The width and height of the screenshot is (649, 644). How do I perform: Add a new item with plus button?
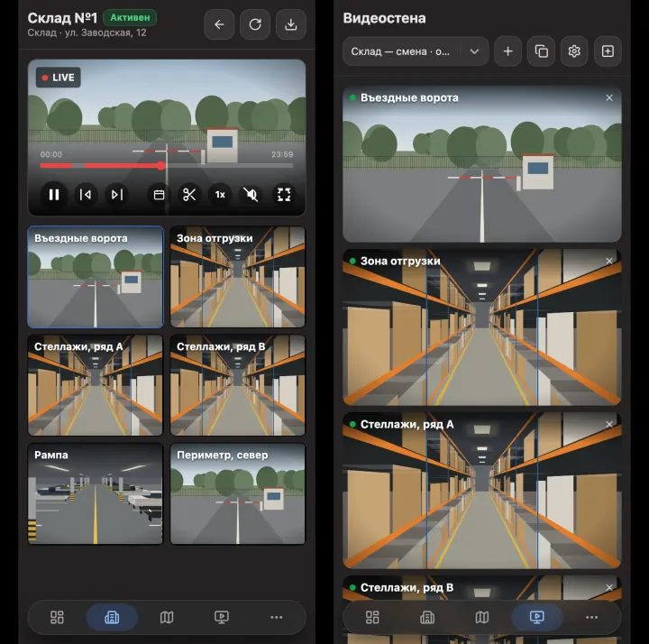point(507,51)
